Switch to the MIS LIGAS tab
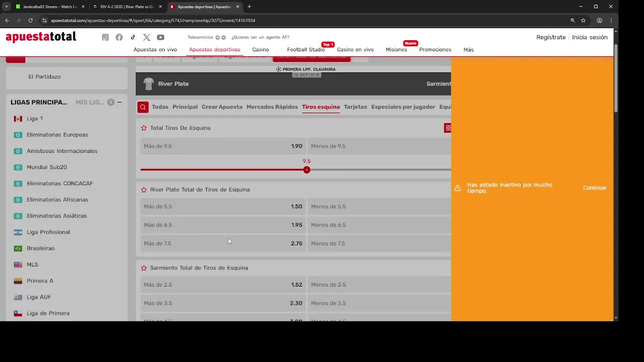This screenshot has height=362, width=644. (90, 102)
